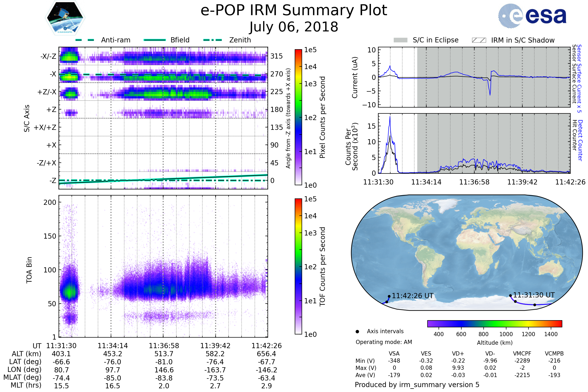
Task: Click the Anti-ram dashed line legend marker
Action: pos(85,40)
